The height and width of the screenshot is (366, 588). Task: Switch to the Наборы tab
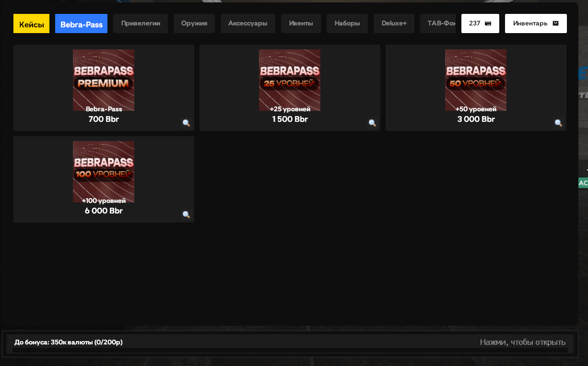tap(347, 24)
